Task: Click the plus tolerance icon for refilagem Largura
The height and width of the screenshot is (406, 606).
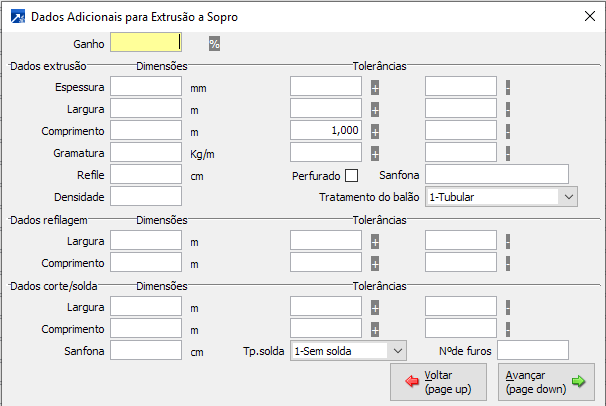Action: pyautogui.click(x=375, y=241)
